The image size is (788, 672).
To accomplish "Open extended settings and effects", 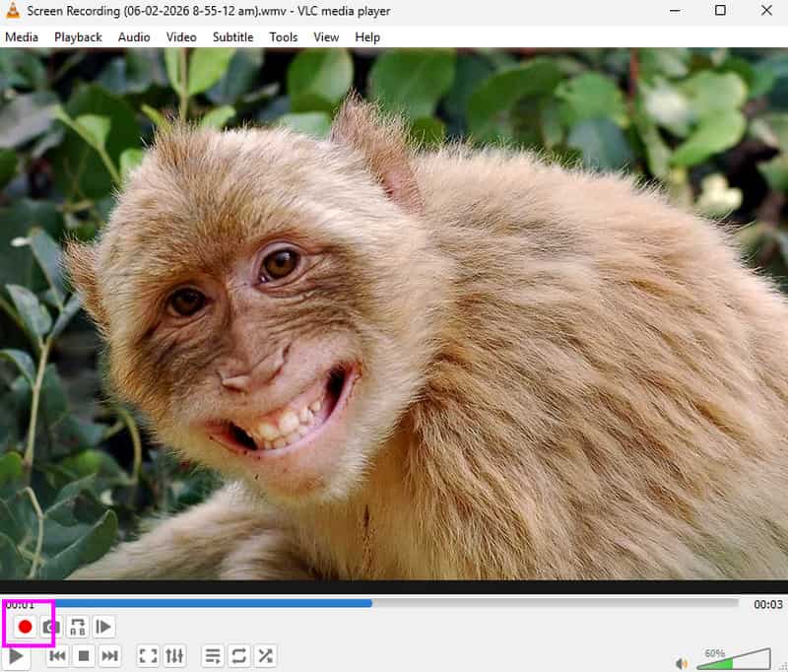I will point(175,656).
